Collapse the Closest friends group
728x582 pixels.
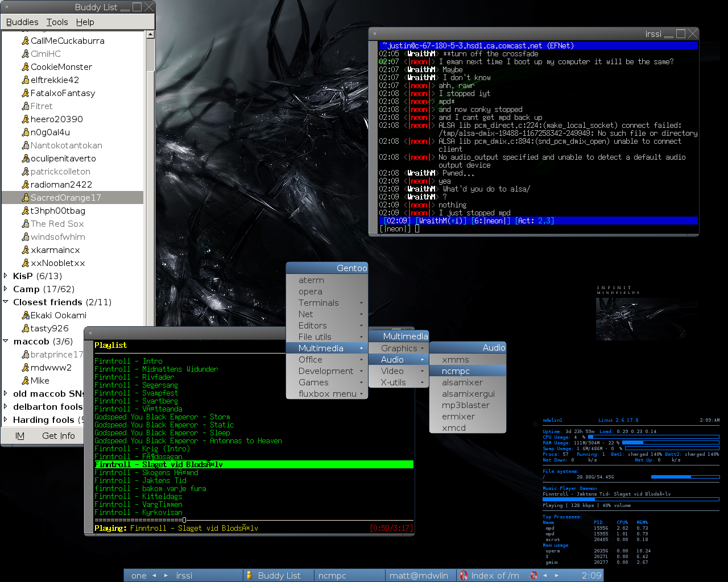tap(6, 302)
